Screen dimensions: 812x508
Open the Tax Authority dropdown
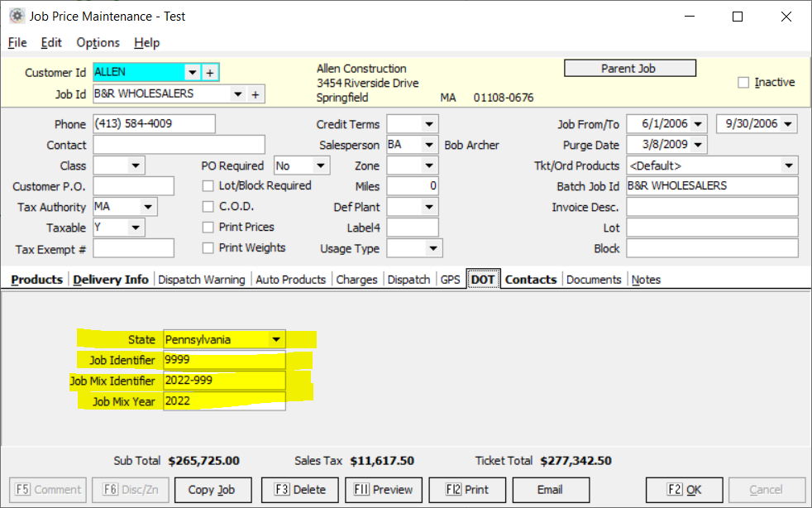tap(148, 207)
